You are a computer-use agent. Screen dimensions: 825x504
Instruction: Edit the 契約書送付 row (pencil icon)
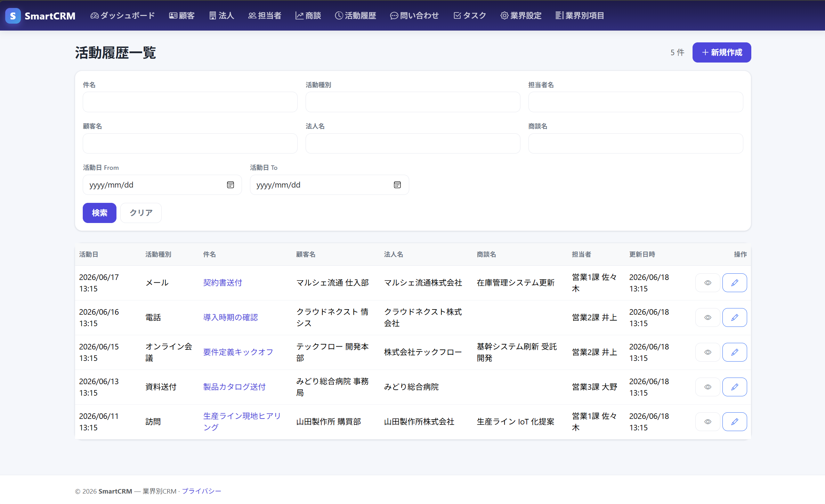pos(734,283)
